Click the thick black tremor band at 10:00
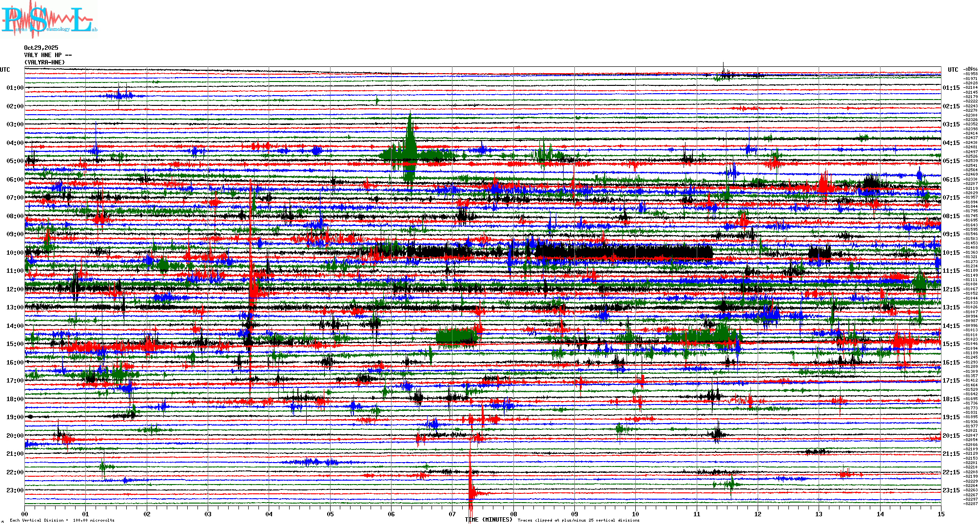This screenshot has height=527, width=980. click(624, 252)
